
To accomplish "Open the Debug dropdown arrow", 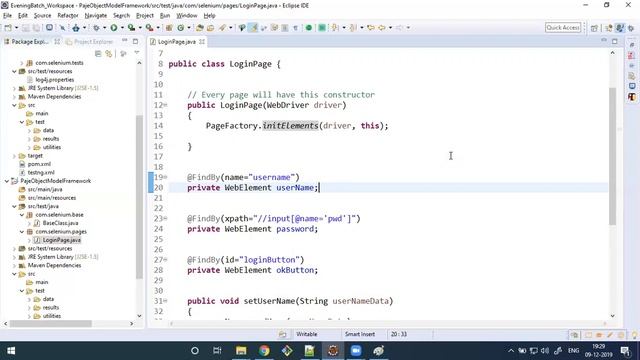I will (104, 28).
